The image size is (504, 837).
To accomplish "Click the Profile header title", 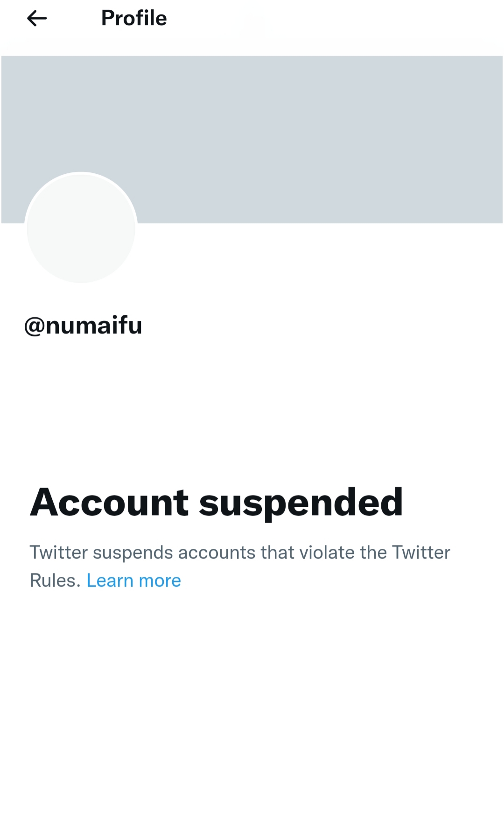I will (134, 18).
